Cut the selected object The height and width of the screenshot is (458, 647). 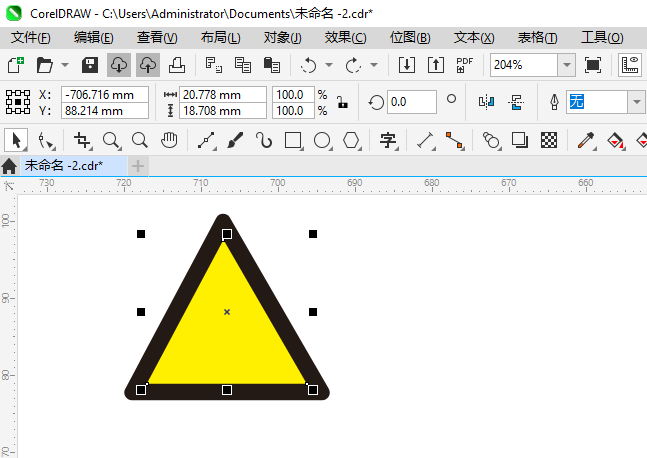214,65
